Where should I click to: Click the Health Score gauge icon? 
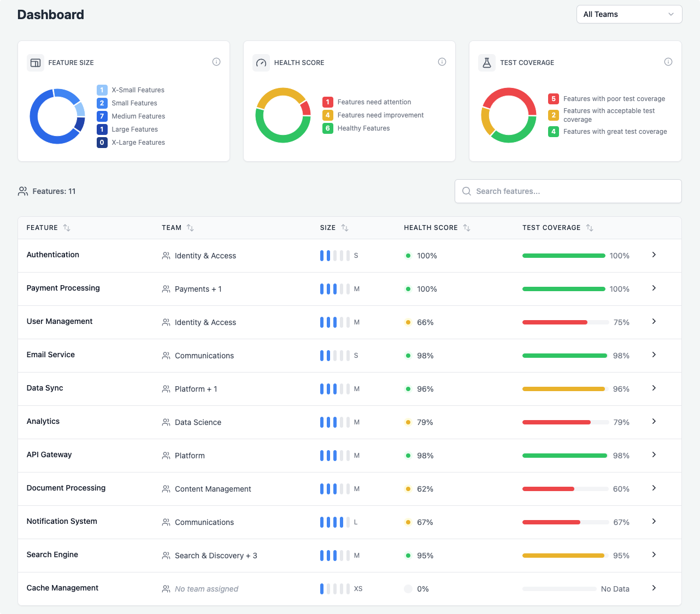click(x=261, y=63)
